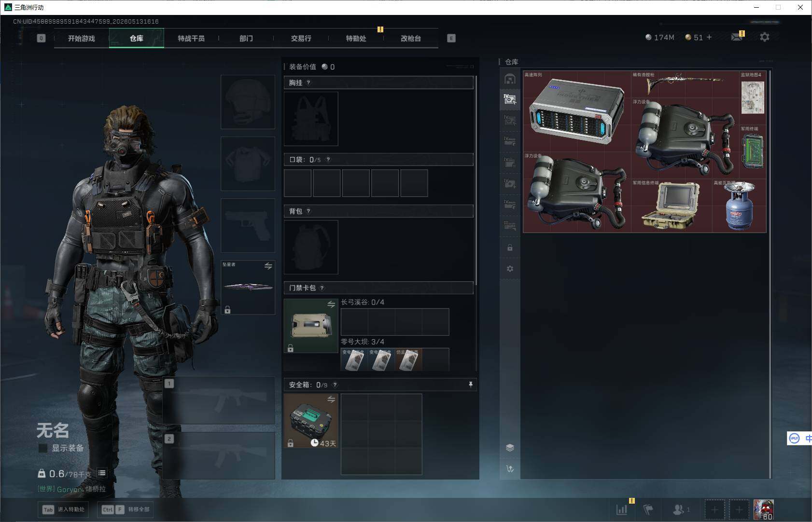Select the 监狱地图4 map item

click(753, 98)
